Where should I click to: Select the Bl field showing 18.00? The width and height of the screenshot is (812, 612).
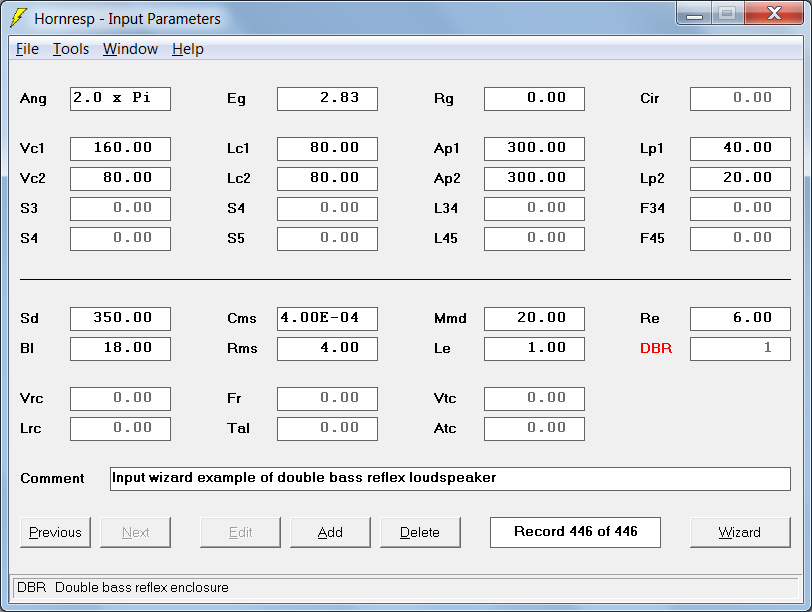(120, 348)
